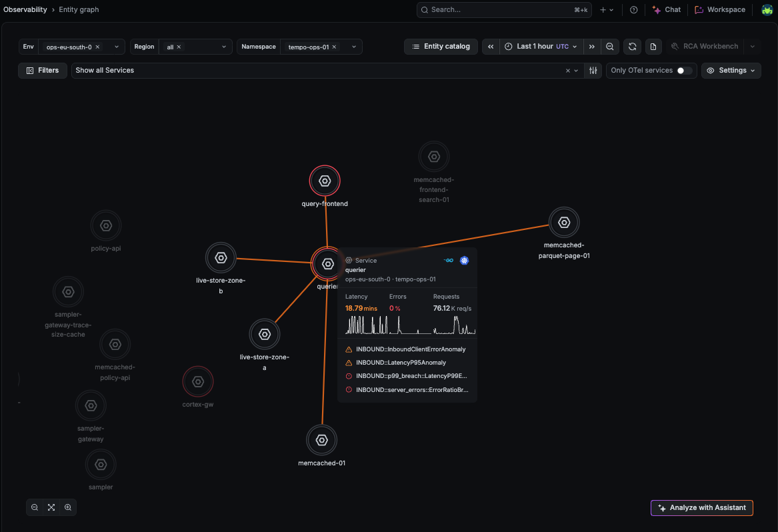Open the filter sliders options
The image size is (778, 532).
(593, 71)
